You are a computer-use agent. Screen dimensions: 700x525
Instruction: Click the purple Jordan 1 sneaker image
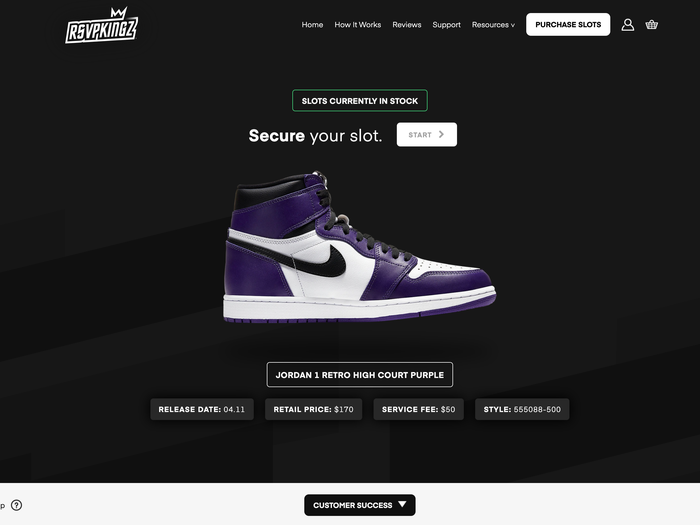point(359,246)
